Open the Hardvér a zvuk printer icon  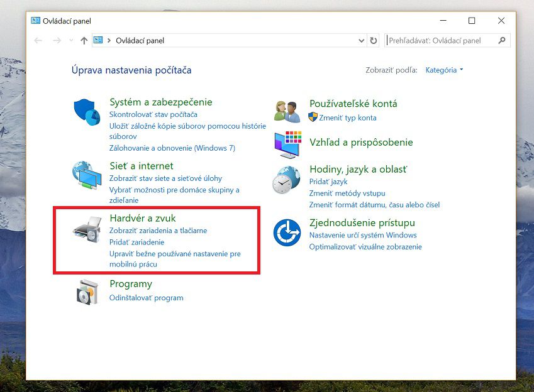click(x=87, y=230)
